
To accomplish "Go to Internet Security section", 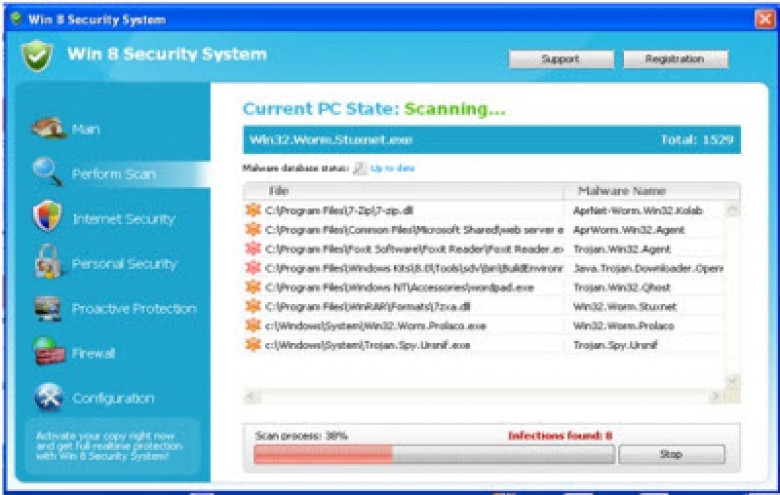I will tap(124, 219).
